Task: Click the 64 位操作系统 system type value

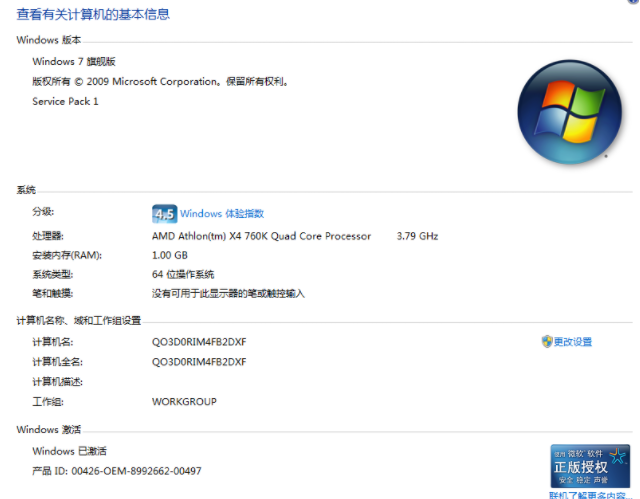Action: 183,274
